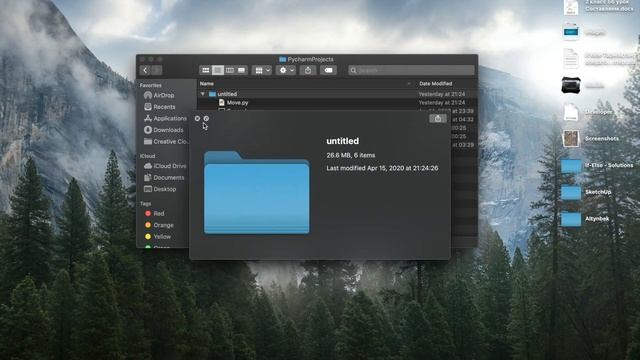The height and width of the screenshot is (360, 640).
Task: Select the Move.py file
Action: pos(238,103)
